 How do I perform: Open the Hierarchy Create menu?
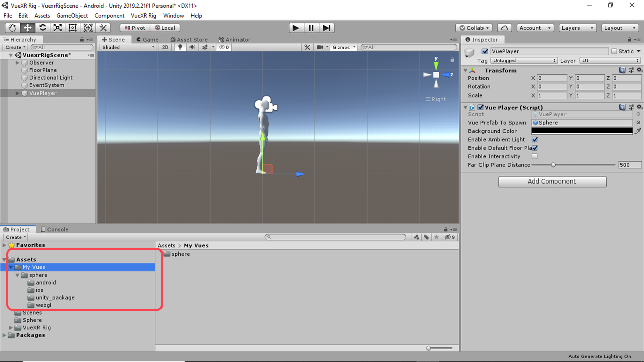15,47
